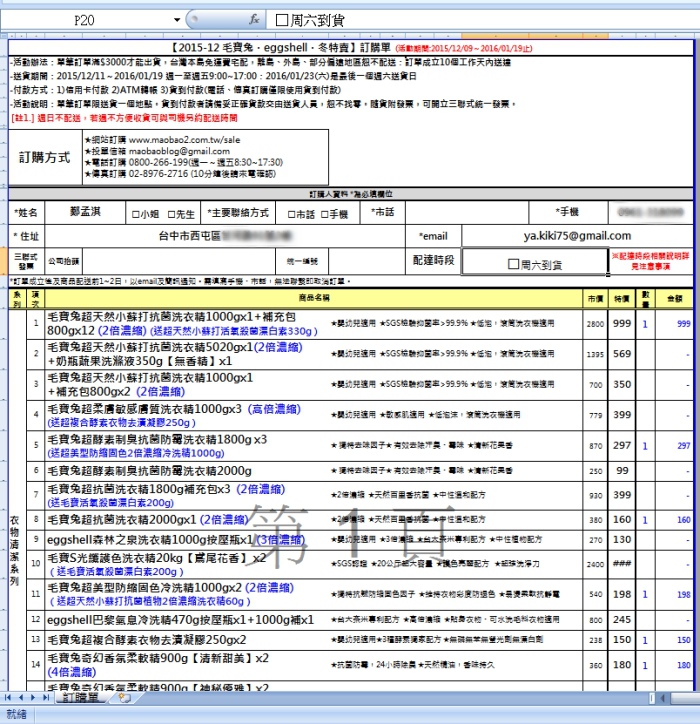The image size is (700, 724).
Task: Click the 商品名稱 column header
Action: 314,298
